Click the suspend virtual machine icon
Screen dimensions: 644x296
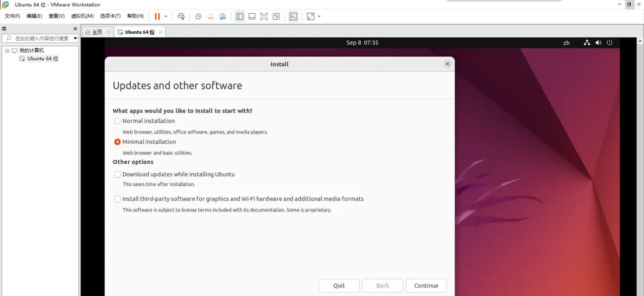pos(157,16)
